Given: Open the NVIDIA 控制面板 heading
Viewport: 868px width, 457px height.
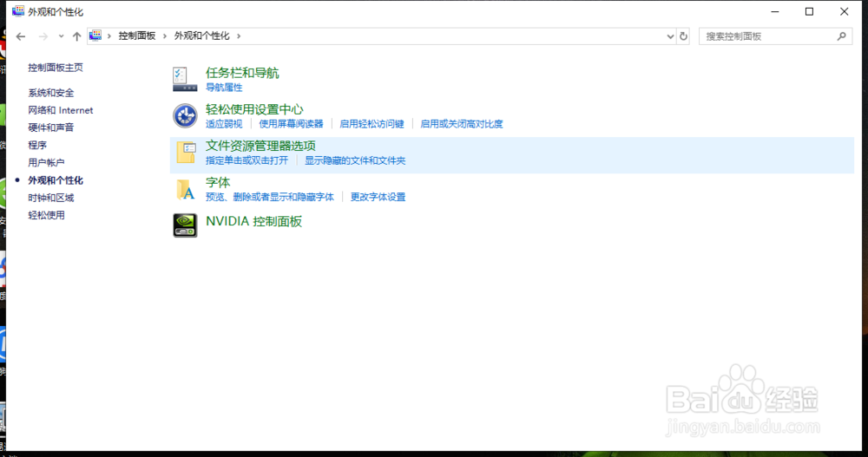Looking at the screenshot, I should pos(253,221).
